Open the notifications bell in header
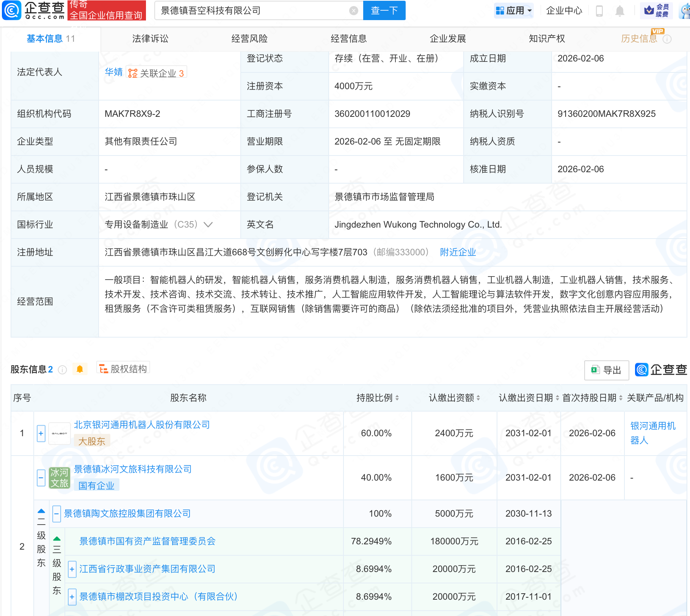The image size is (690, 616). click(620, 11)
